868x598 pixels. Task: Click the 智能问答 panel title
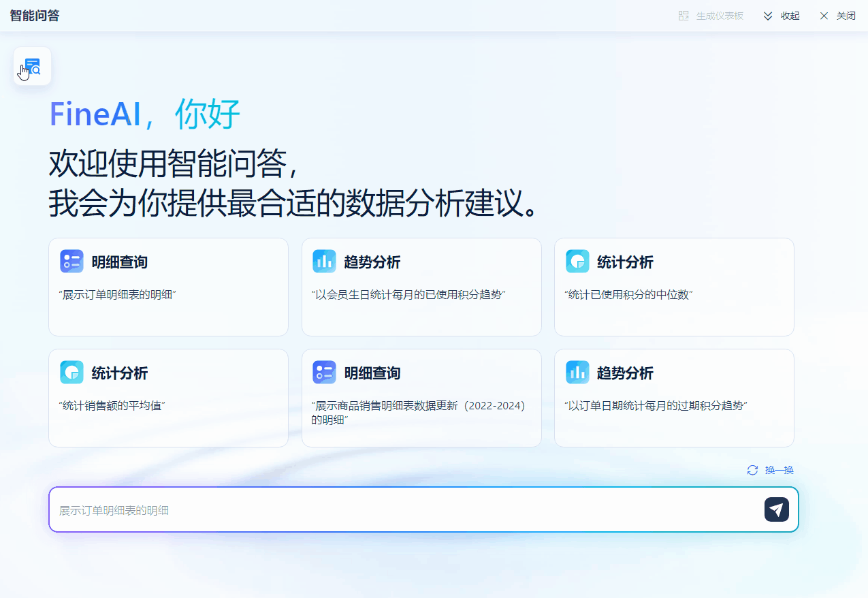click(x=35, y=16)
